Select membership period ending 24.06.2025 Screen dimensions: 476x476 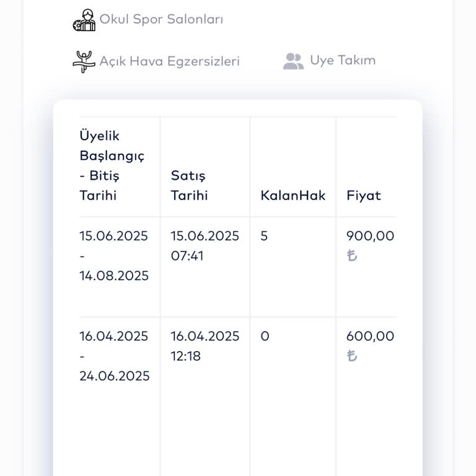114,356
